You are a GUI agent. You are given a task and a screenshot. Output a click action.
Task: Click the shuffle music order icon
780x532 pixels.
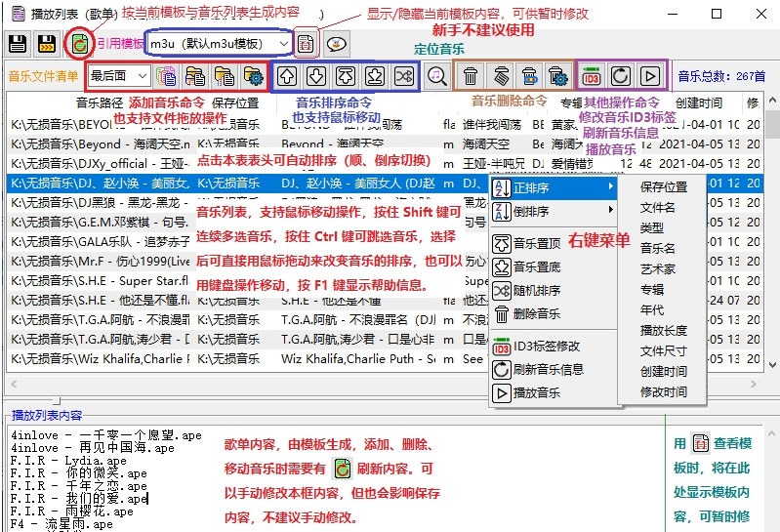pyautogui.click(x=404, y=75)
